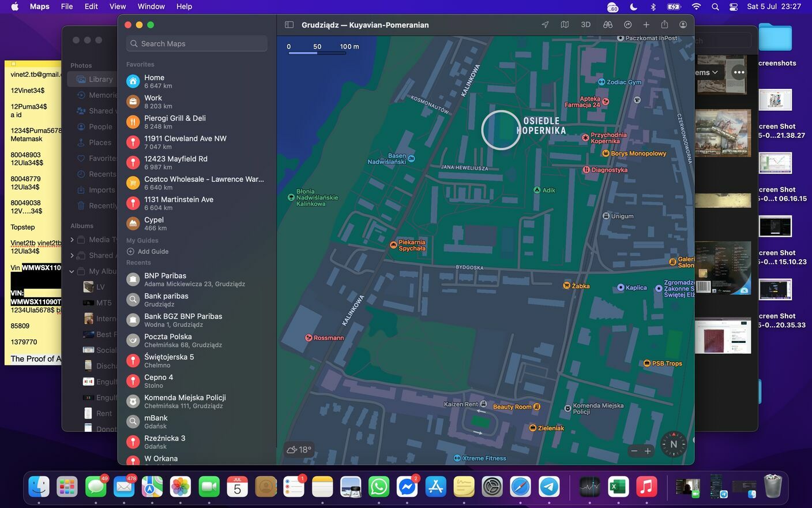The height and width of the screenshot is (508, 812).
Task: Select the Żabka store marker
Action: [566, 286]
